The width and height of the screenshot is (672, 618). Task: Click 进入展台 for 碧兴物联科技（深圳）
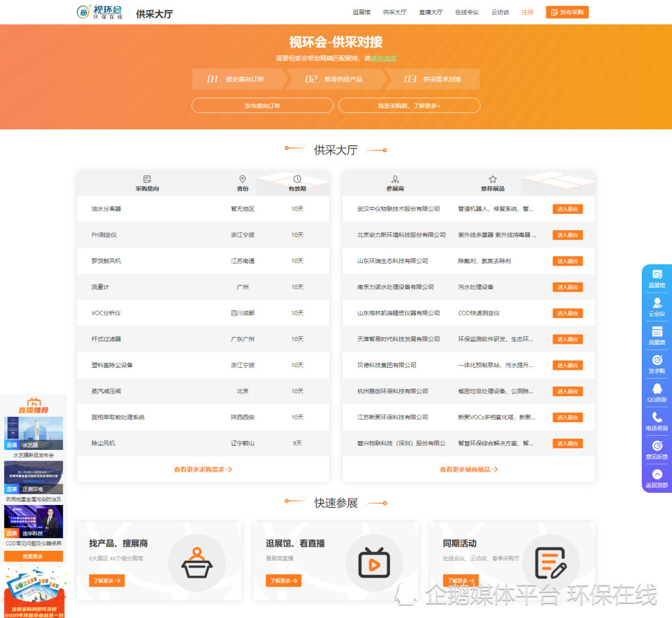point(567,443)
